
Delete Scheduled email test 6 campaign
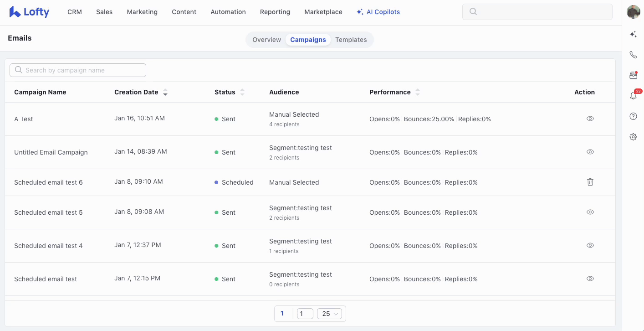590,182
